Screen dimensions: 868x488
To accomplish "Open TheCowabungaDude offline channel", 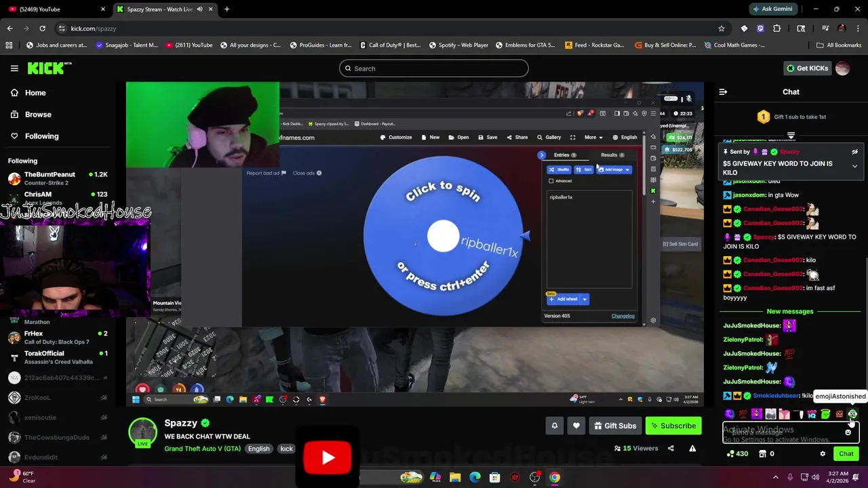I will coord(58,437).
